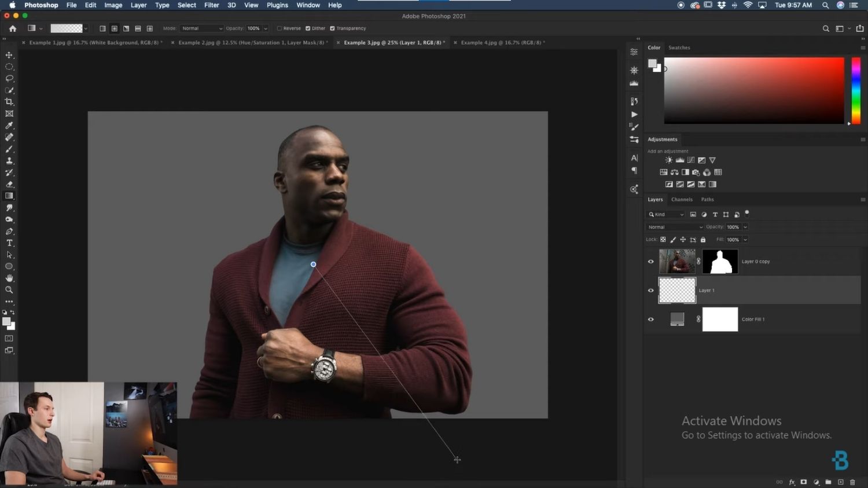Select the Lasso tool
Image resolution: width=868 pixels, height=488 pixels.
pos(9,78)
